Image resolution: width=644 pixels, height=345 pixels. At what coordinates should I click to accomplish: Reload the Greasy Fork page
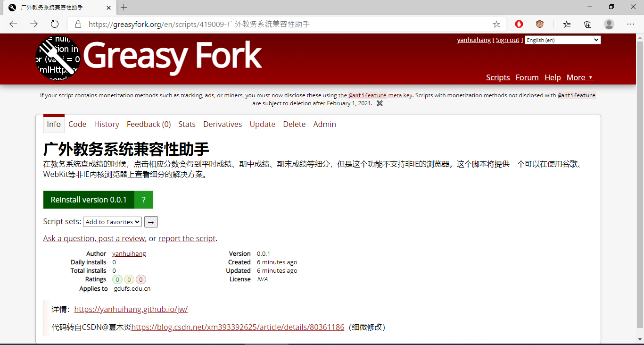point(55,24)
